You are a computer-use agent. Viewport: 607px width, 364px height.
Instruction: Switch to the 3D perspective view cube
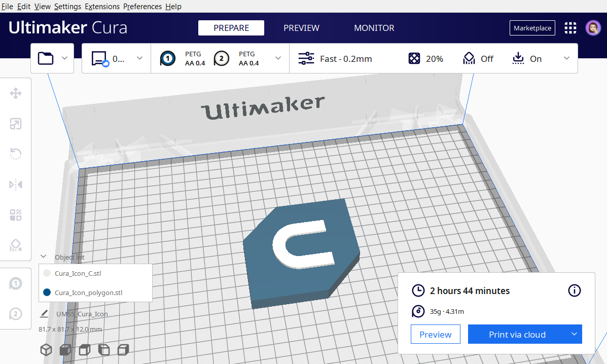pos(46,350)
